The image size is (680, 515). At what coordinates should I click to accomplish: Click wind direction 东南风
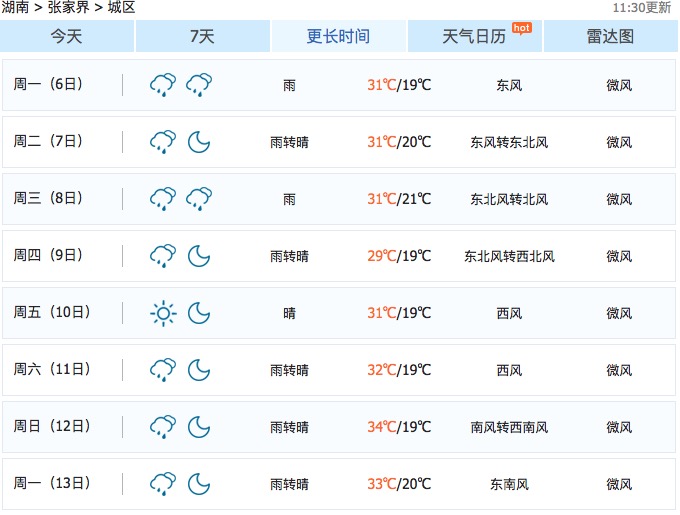pyautogui.click(x=510, y=484)
